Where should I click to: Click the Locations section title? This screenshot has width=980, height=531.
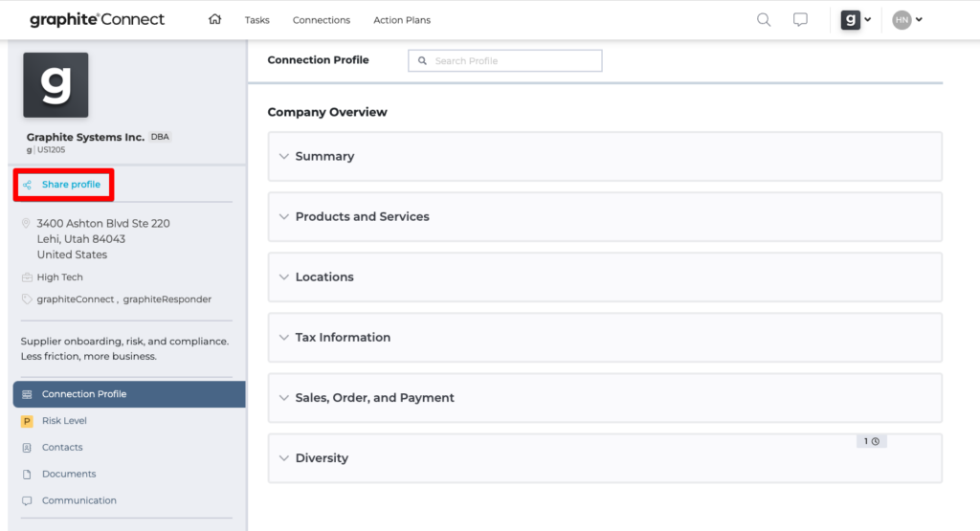[324, 277]
